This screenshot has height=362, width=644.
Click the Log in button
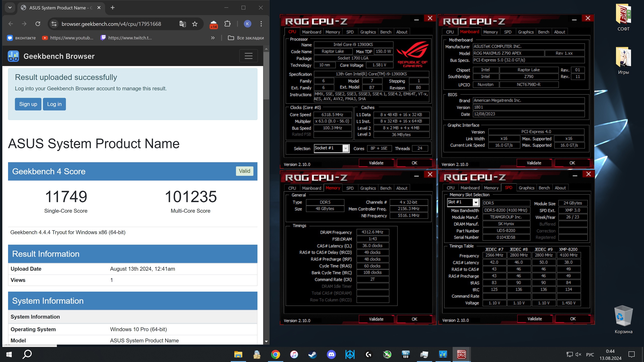pos(54,104)
